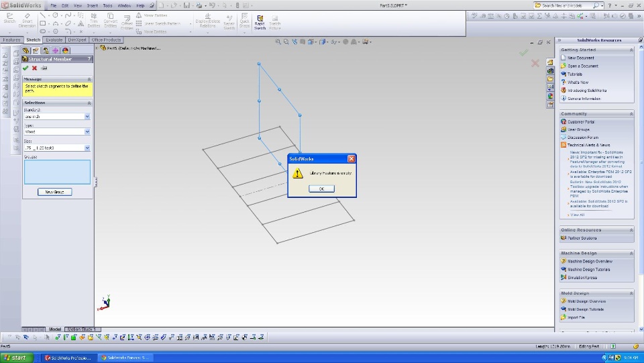Click the Mirror Entities tool

[x=152, y=15]
